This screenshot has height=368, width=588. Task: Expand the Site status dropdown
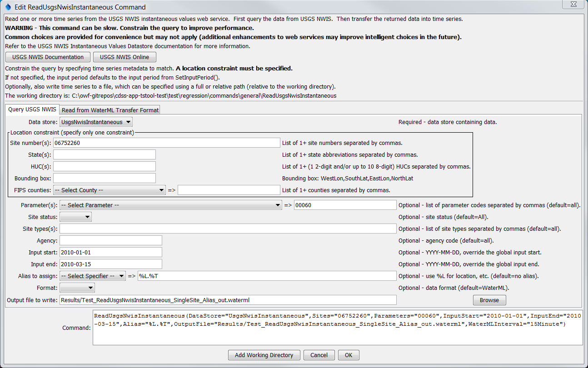(75, 217)
